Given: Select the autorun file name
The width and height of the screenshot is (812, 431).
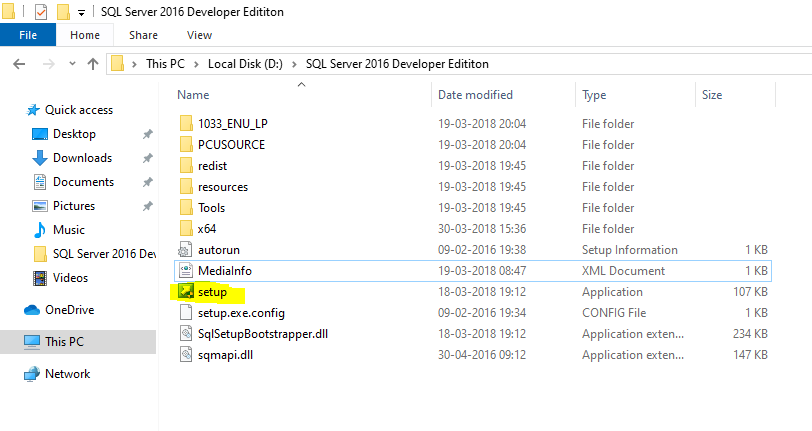Looking at the screenshot, I should click(219, 250).
